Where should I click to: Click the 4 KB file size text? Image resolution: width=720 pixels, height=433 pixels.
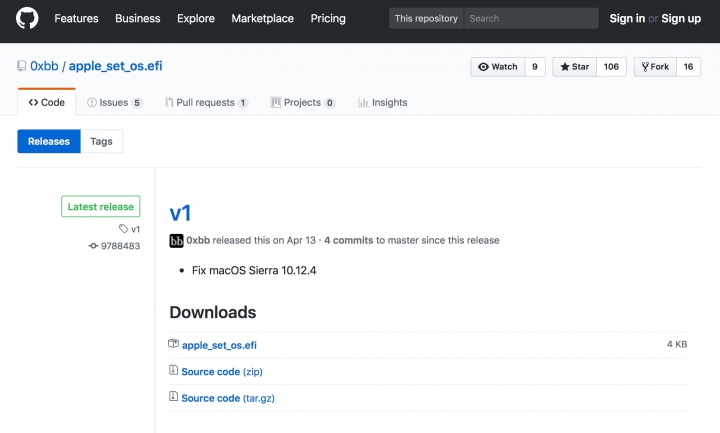[677, 344]
